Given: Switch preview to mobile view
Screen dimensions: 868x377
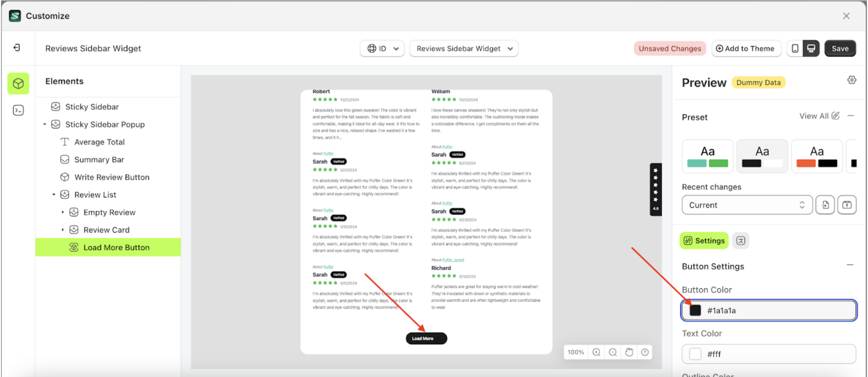Looking at the screenshot, I should (x=795, y=48).
